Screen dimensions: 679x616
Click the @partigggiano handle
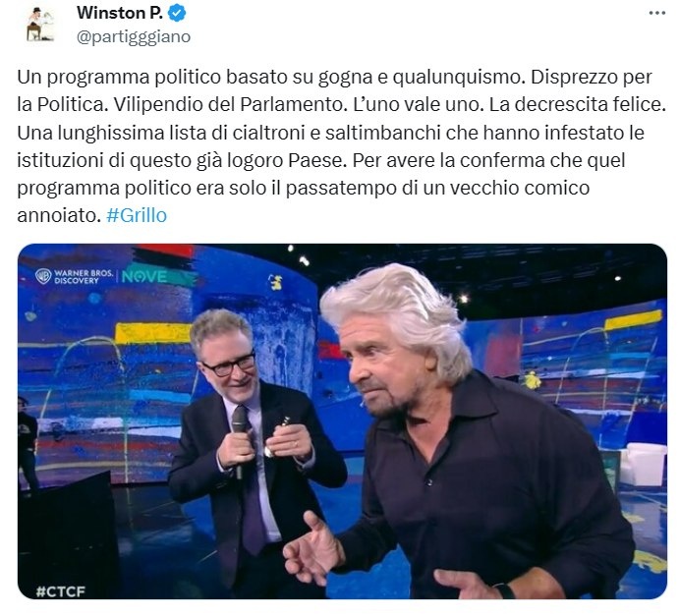pos(134,36)
